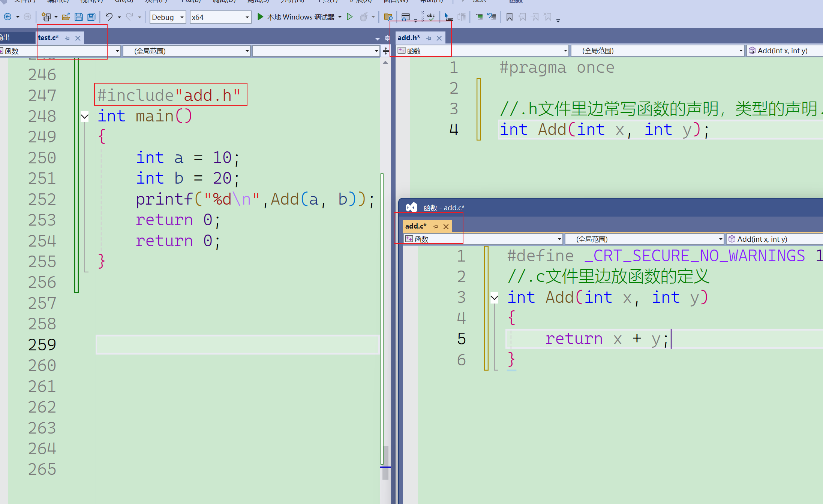The image size is (823, 504).
Task: Click the Open File folder icon
Action: 66,17
